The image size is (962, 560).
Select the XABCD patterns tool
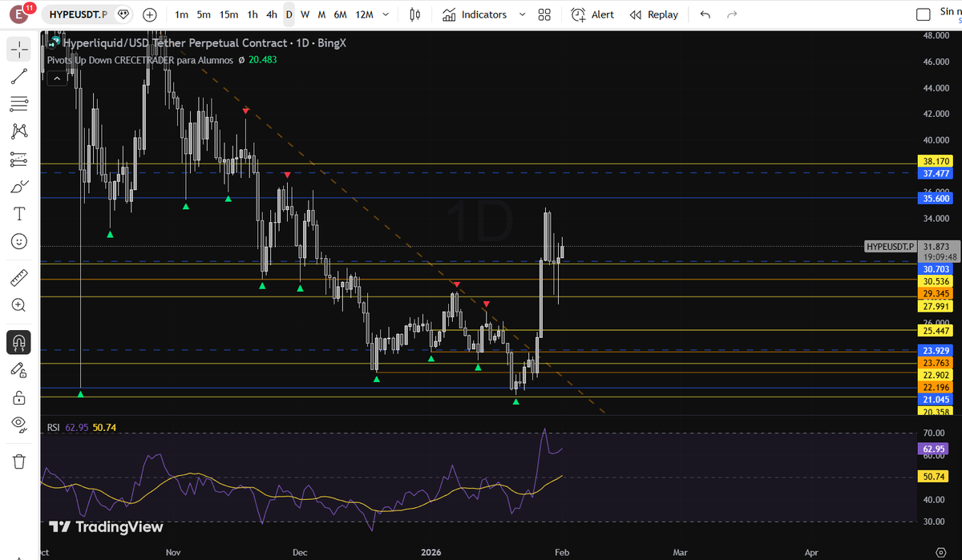(19, 131)
